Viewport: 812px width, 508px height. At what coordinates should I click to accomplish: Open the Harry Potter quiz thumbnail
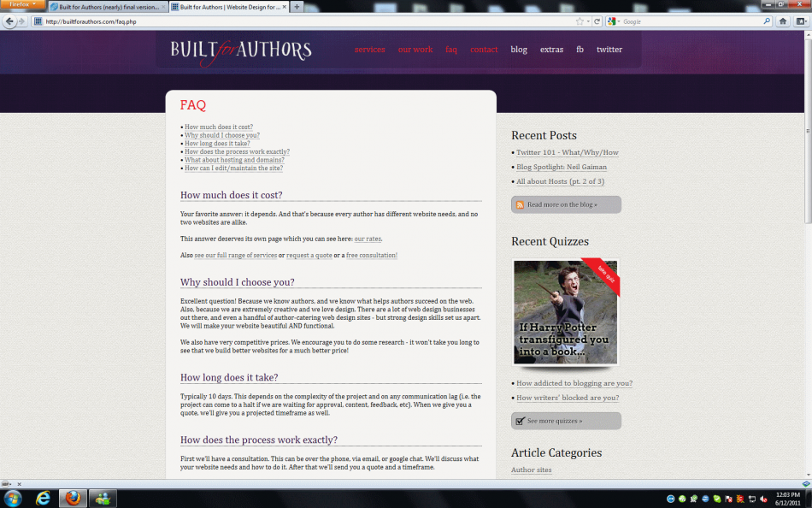coord(565,312)
